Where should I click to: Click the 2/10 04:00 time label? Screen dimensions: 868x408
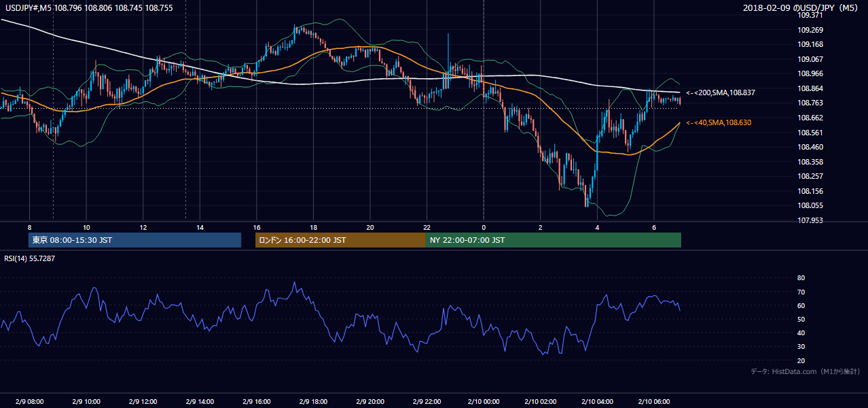(x=597, y=401)
